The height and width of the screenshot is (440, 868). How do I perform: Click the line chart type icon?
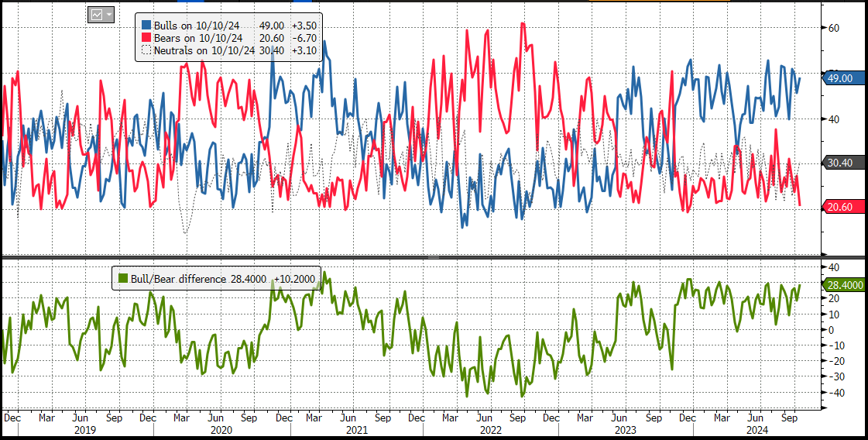pos(97,15)
